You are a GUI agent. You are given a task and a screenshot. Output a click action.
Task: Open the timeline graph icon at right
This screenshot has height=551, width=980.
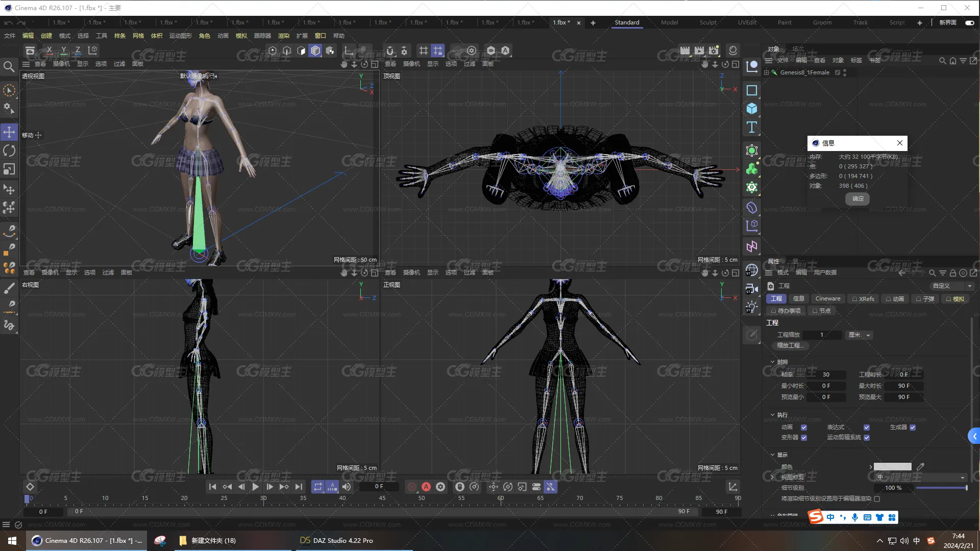tap(732, 487)
